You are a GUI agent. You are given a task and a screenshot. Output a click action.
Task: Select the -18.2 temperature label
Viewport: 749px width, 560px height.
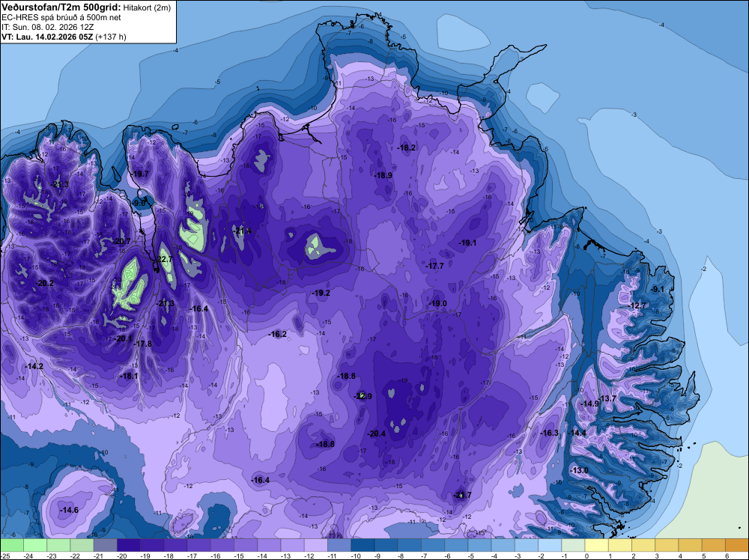407,147
